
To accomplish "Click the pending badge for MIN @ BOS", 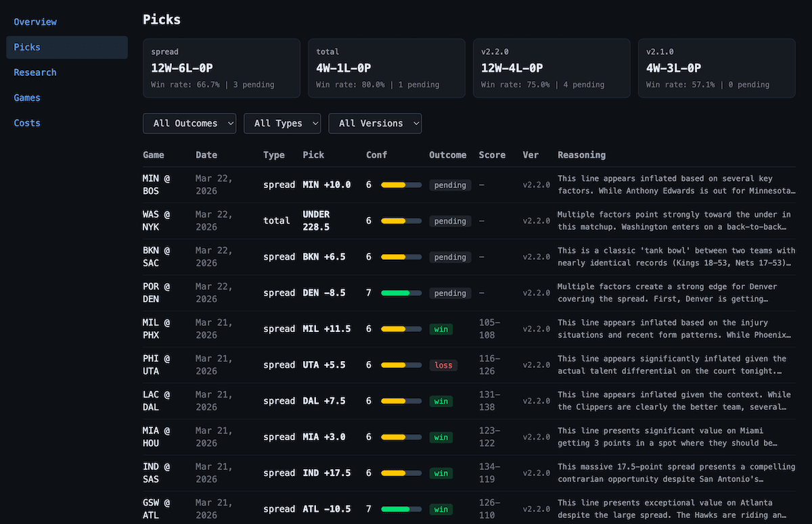I will coord(450,185).
